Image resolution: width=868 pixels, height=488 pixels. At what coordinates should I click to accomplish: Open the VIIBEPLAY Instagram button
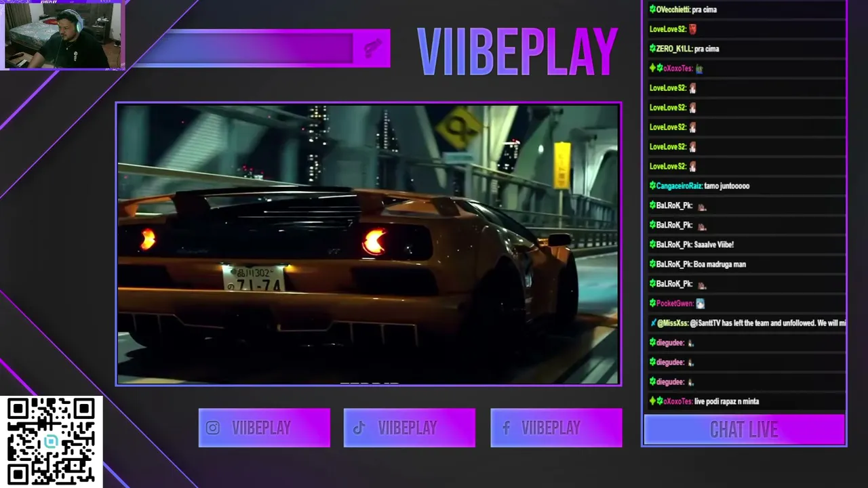264,428
